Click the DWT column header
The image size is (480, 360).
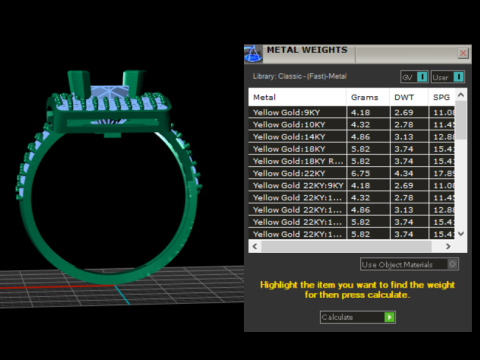(409, 97)
